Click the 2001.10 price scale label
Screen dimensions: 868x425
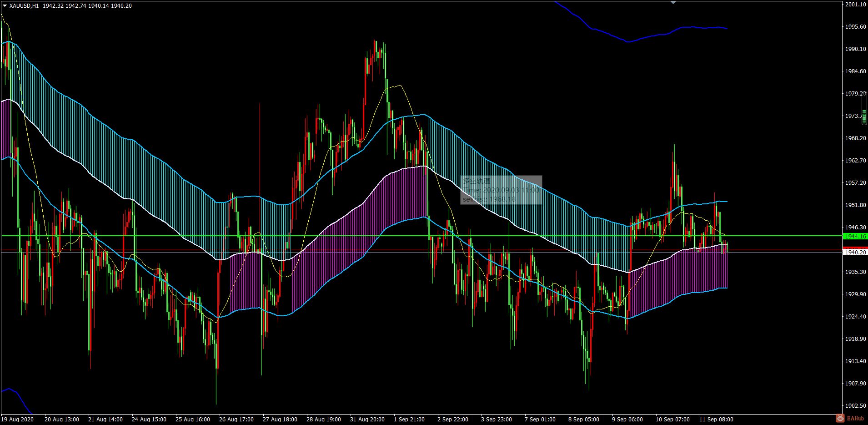[855, 5]
